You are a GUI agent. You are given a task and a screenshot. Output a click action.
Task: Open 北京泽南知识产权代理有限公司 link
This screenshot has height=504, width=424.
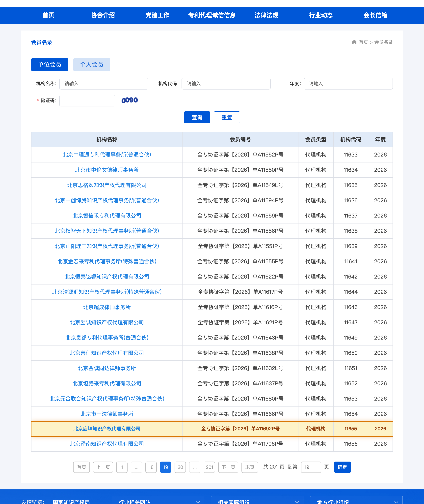[x=107, y=444]
